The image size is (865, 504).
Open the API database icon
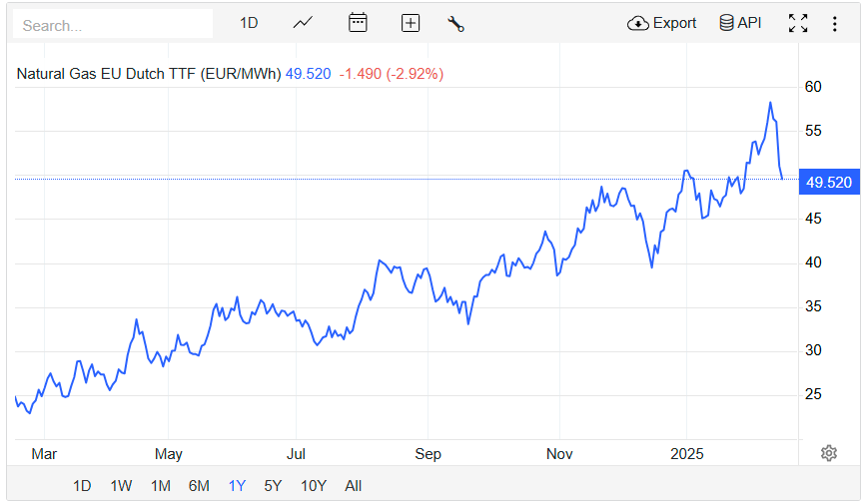pyautogui.click(x=740, y=23)
